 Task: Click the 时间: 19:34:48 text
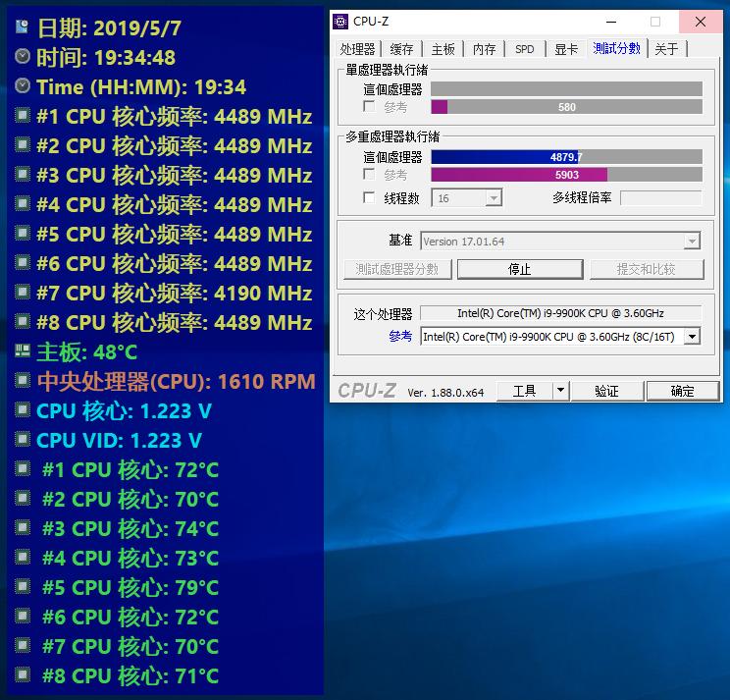tap(106, 58)
